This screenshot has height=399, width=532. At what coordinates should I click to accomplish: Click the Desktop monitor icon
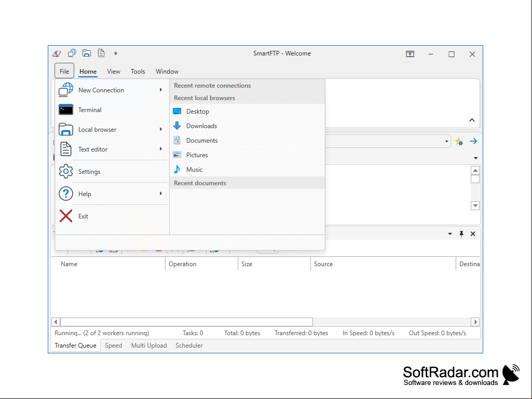click(177, 111)
